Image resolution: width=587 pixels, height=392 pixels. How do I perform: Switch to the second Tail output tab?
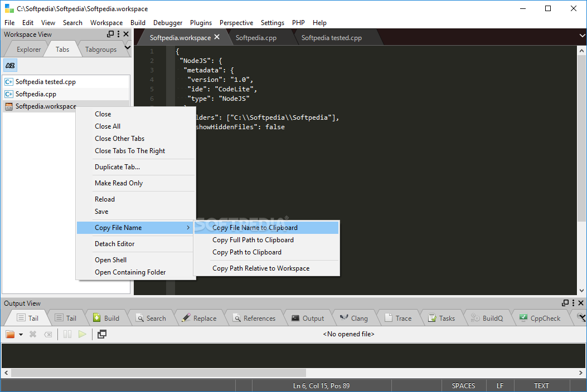(x=66, y=318)
